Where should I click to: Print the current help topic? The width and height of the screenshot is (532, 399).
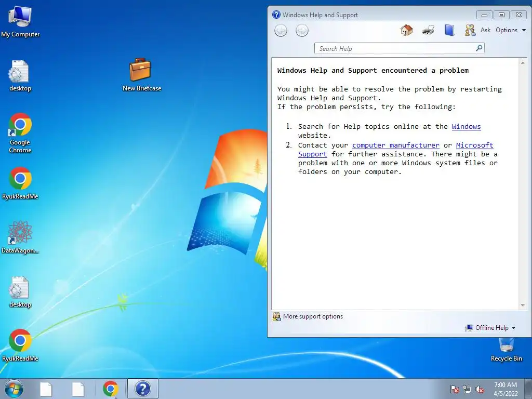[x=428, y=30]
